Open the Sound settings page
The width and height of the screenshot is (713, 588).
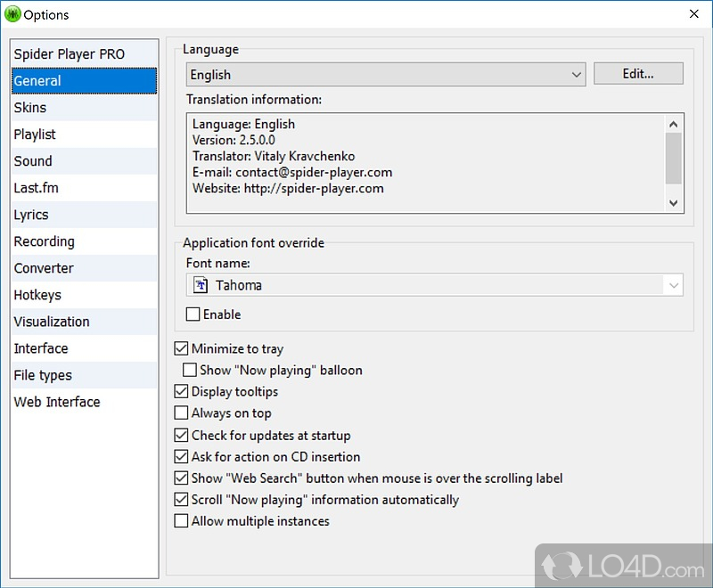pos(84,161)
